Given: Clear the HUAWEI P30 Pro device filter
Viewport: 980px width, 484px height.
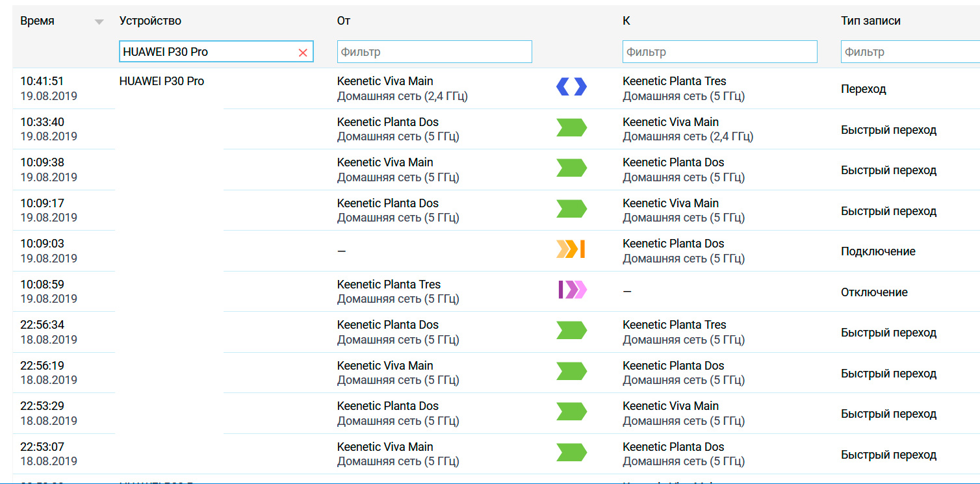Looking at the screenshot, I should (x=303, y=53).
